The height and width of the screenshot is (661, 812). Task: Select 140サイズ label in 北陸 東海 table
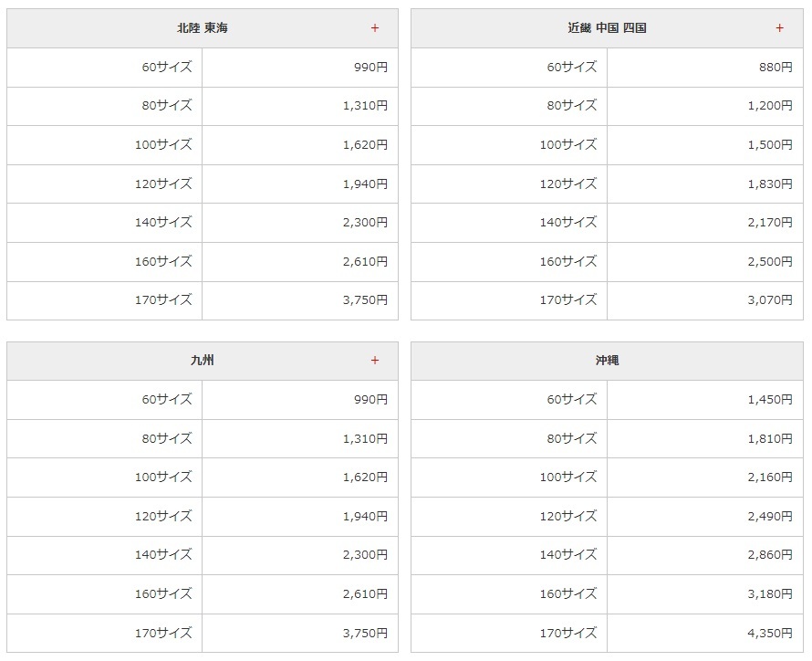(163, 222)
